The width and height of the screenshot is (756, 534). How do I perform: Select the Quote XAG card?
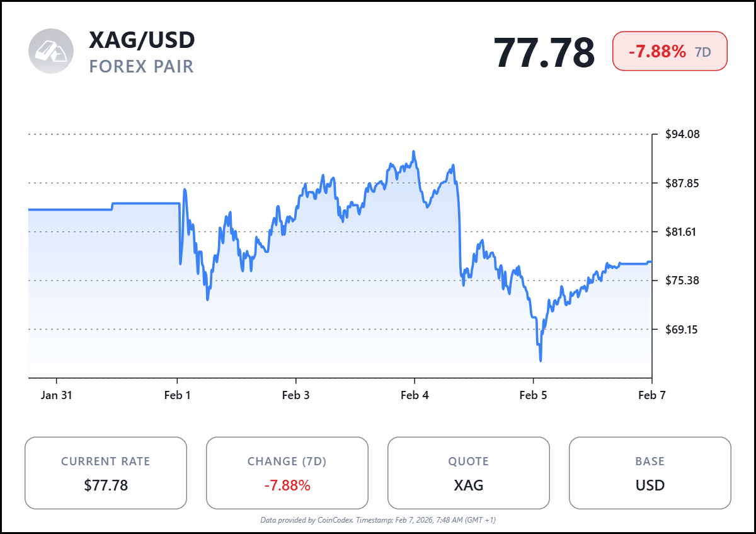click(x=469, y=473)
